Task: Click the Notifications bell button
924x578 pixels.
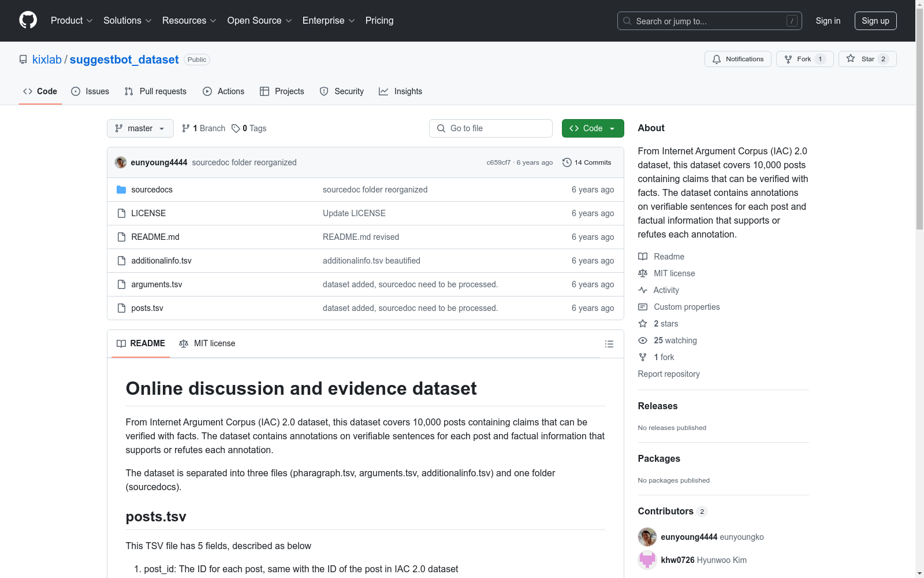Action: click(x=738, y=59)
